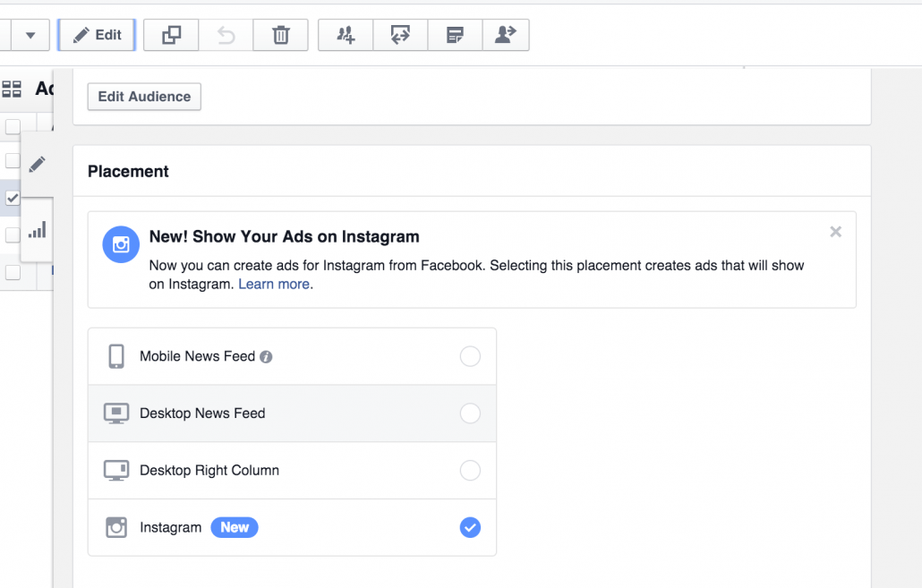Image resolution: width=922 pixels, height=588 pixels.
Task: Uncheck the ticked row checkbox at left
Action: [x=13, y=198]
